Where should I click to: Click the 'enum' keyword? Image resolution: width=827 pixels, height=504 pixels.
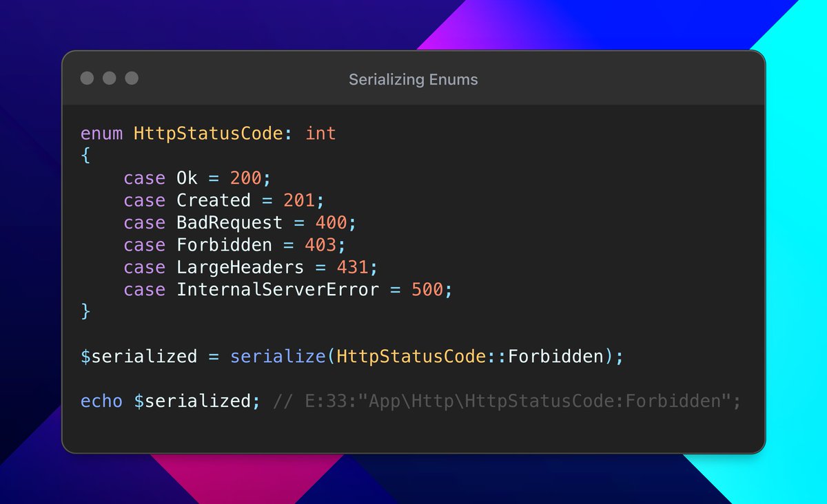[x=102, y=133]
